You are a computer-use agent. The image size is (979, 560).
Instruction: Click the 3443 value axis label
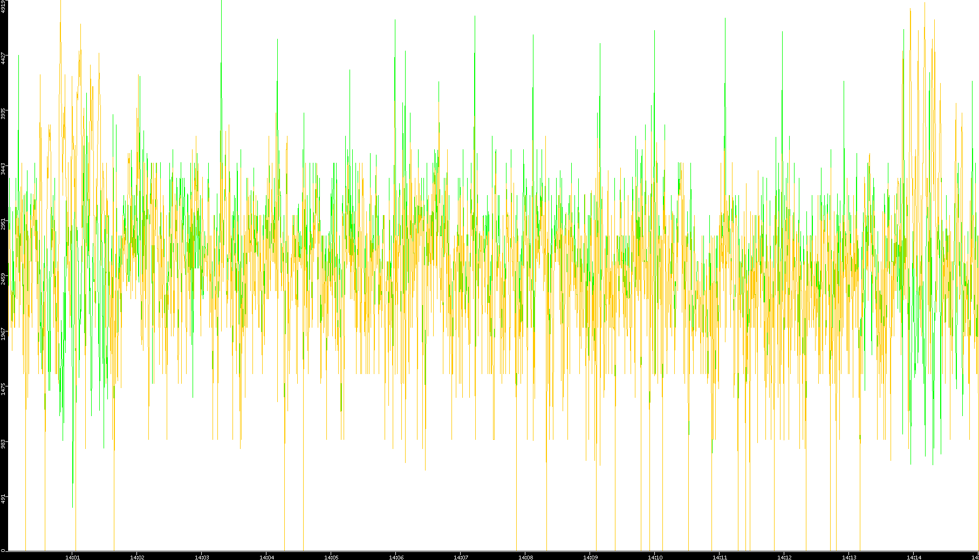[4, 169]
